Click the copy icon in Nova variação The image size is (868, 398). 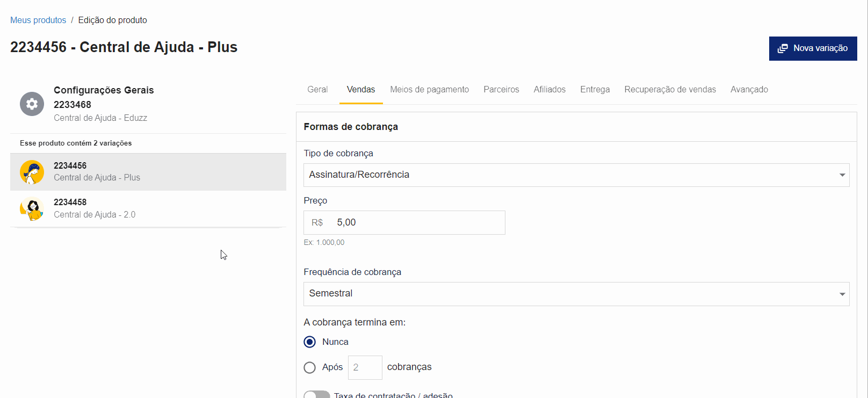point(783,48)
